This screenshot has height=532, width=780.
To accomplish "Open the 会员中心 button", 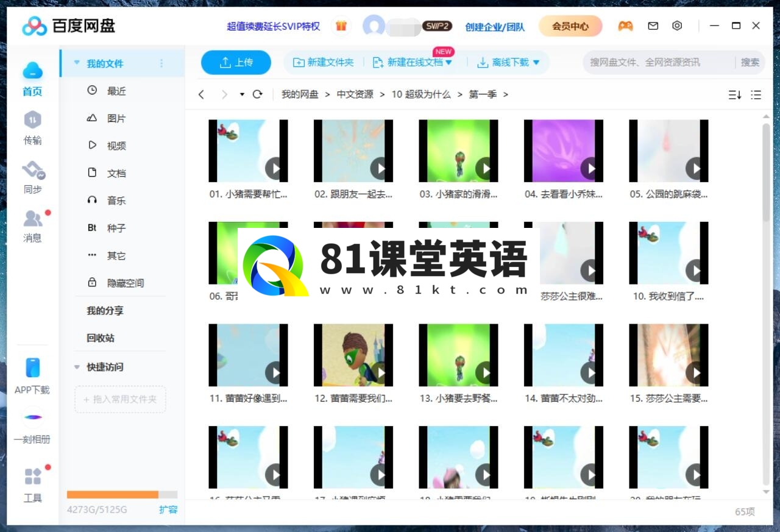I will click(570, 26).
